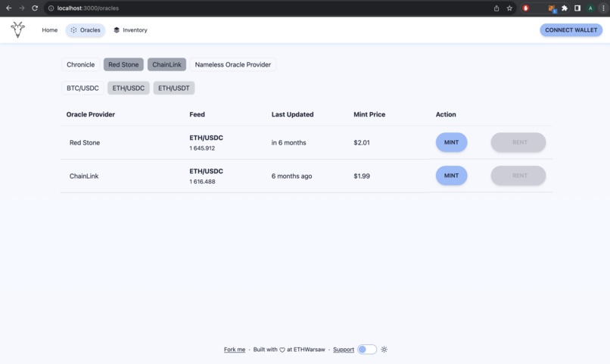
Task: Toggle the ETH/USDC feed filter chip
Action: coord(129,88)
